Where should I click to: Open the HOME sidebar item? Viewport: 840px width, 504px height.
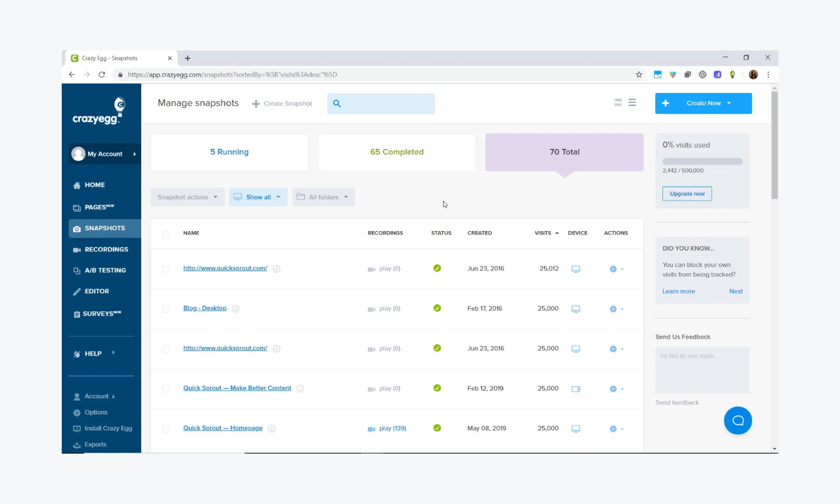(x=89, y=185)
